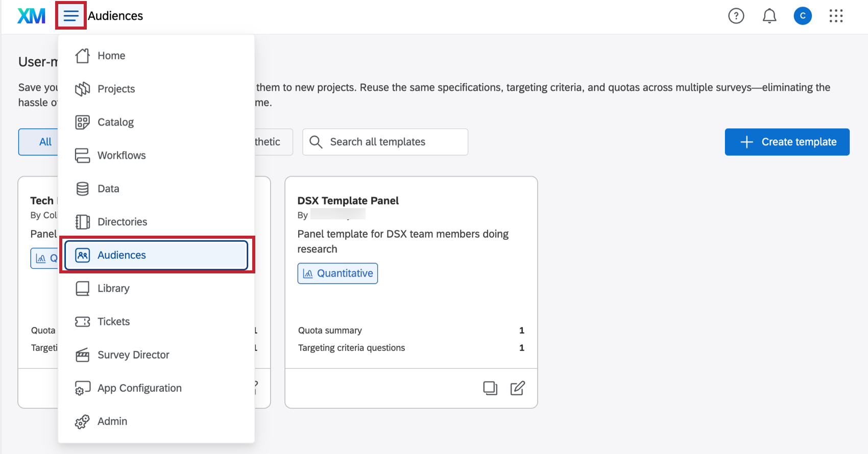Screen dimensions: 868x454
Task: Open the Help question mark icon
Action: pyautogui.click(x=736, y=16)
